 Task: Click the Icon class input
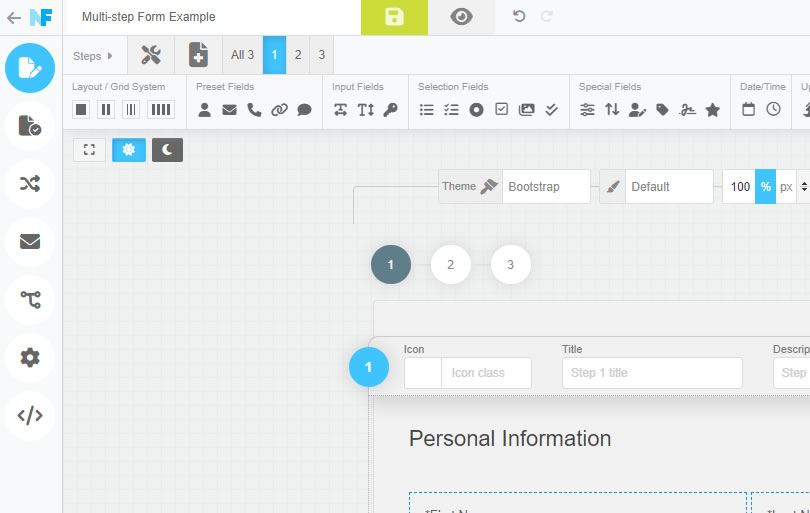click(x=486, y=373)
